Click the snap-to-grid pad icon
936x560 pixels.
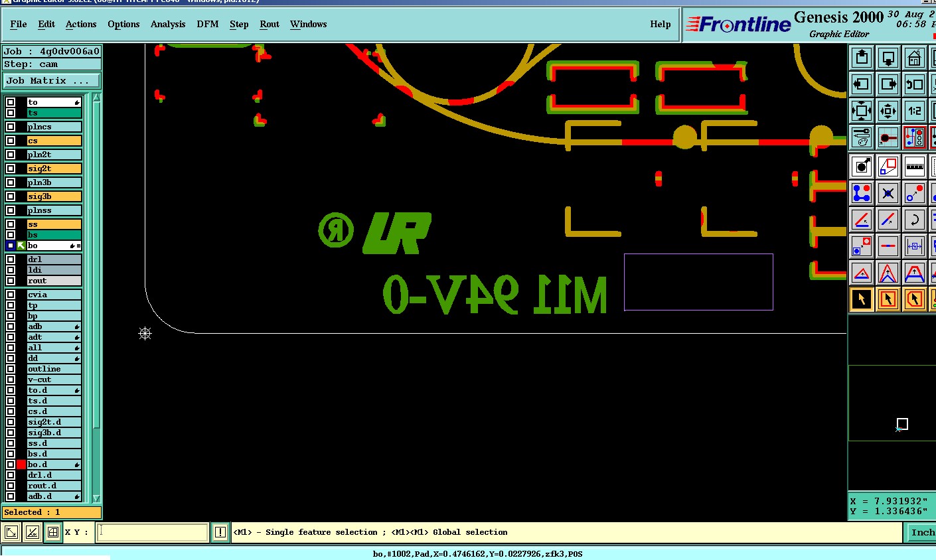(888, 137)
